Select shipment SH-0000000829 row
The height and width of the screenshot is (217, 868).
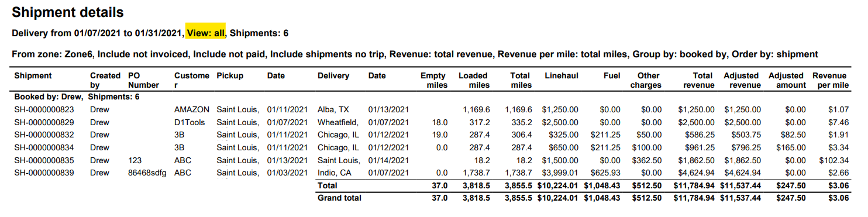coord(432,122)
